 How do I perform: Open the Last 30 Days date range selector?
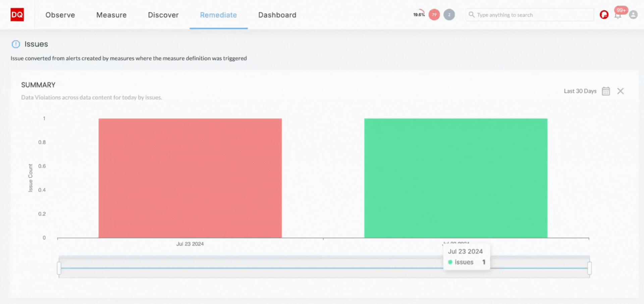[580, 91]
